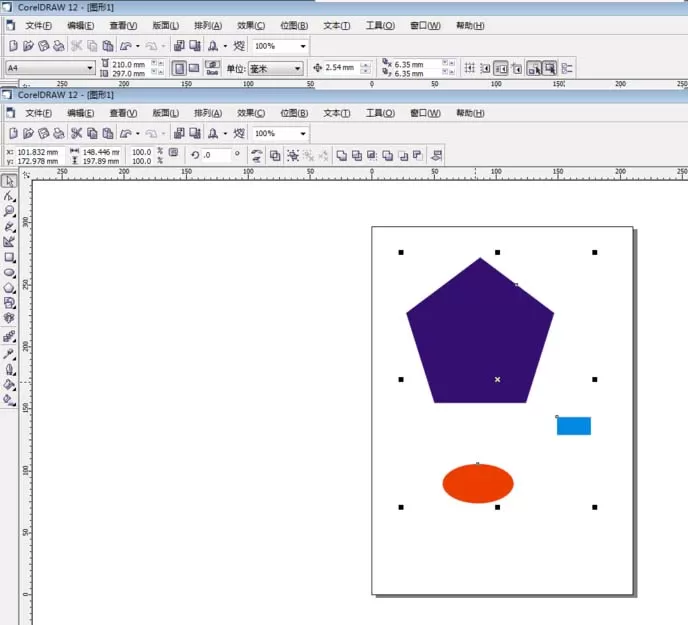688x625 pixels.
Task: Toggle set default or current page size button
Action: 212,68
